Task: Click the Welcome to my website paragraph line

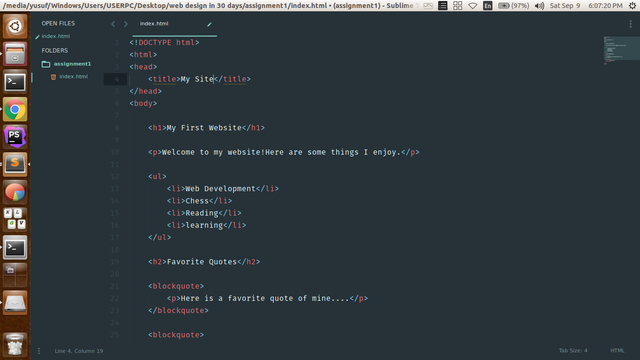Action: tap(284, 153)
